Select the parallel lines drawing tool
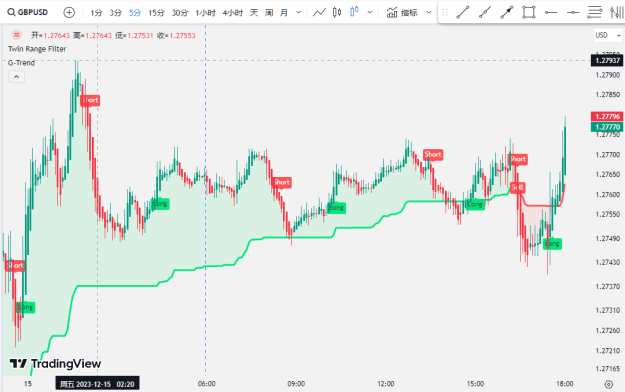Viewport: 625px width, 392px height. [594, 12]
